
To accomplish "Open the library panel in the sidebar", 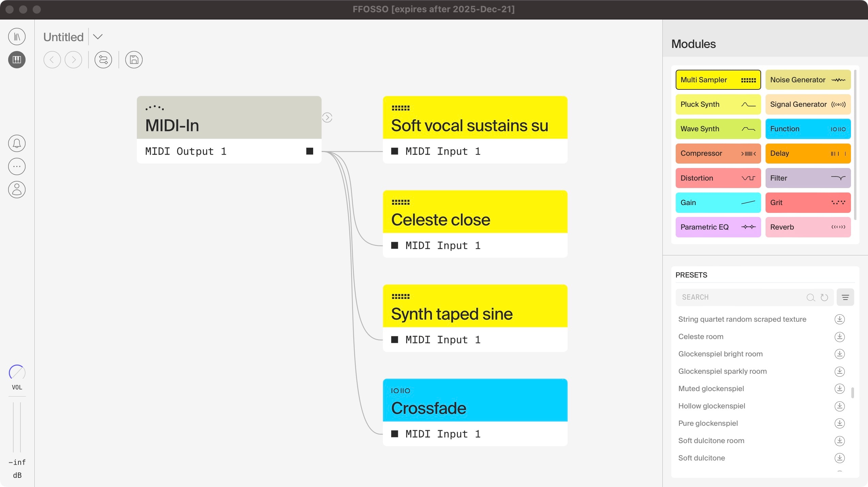I will pyautogui.click(x=17, y=36).
